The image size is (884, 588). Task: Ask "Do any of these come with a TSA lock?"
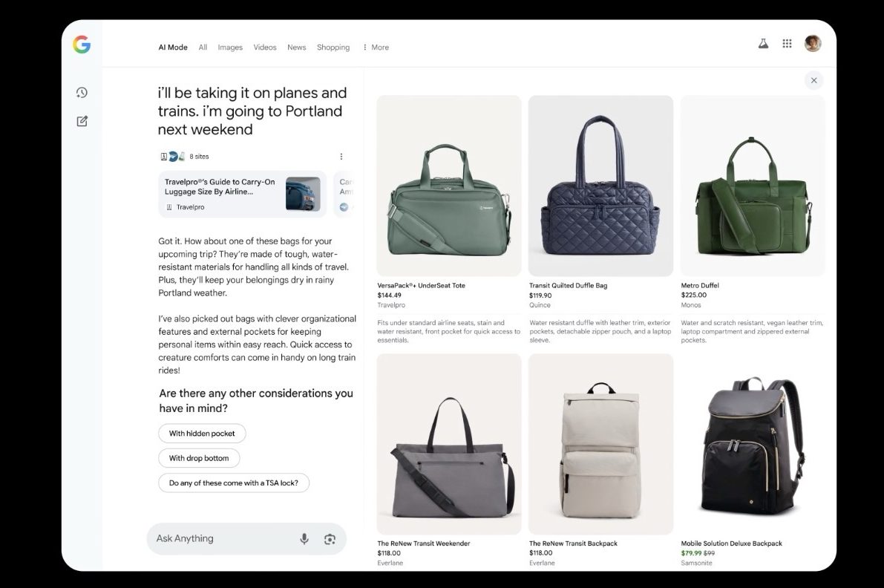pos(233,483)
